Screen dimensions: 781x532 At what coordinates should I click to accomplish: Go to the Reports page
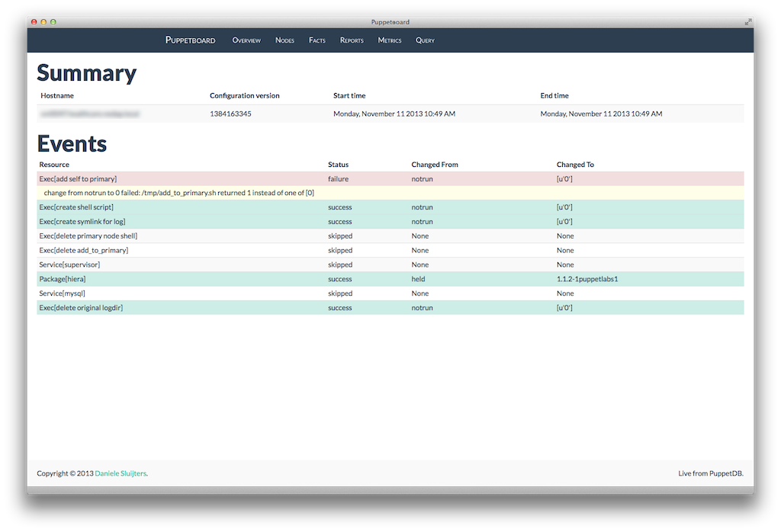[x=352, y=40]
